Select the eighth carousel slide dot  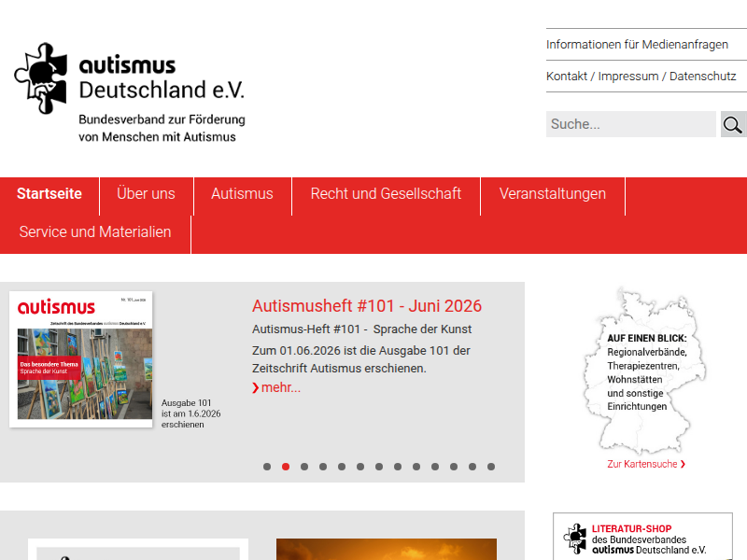point(398,467)
